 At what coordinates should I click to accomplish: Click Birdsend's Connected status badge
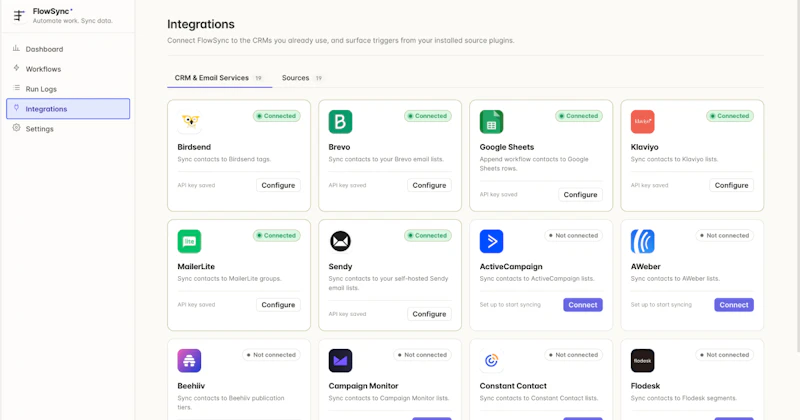pos(277,116)
